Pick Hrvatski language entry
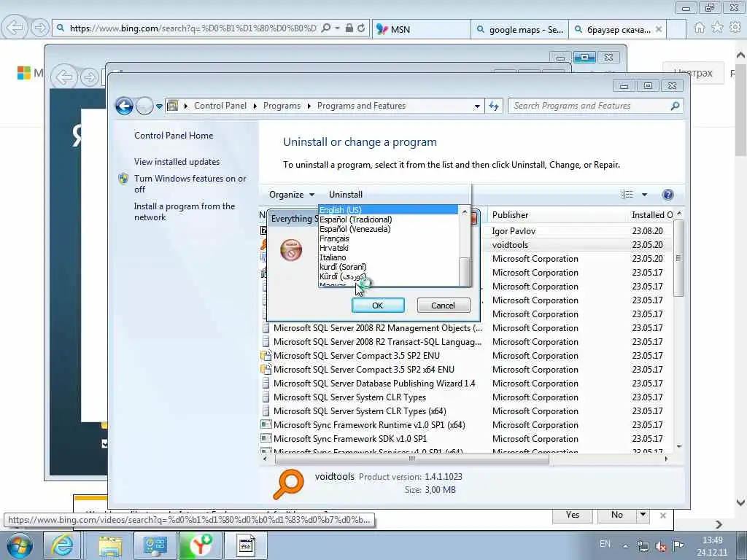Viewport: 747px width, 560px height. pyautogui.click(x=333, y=248)
